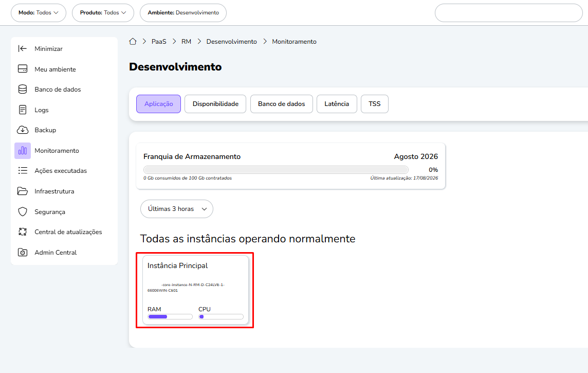Click Todas as instâncias operando normalmente heading

click(x=248, y=239)
